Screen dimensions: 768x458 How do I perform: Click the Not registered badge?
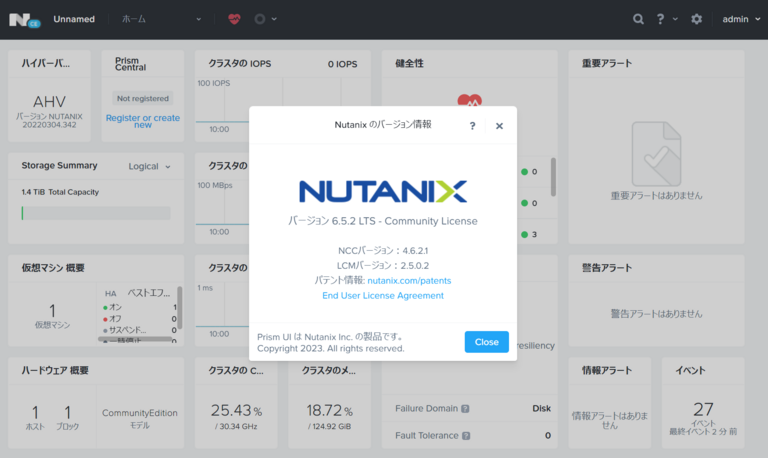(143, 98)
